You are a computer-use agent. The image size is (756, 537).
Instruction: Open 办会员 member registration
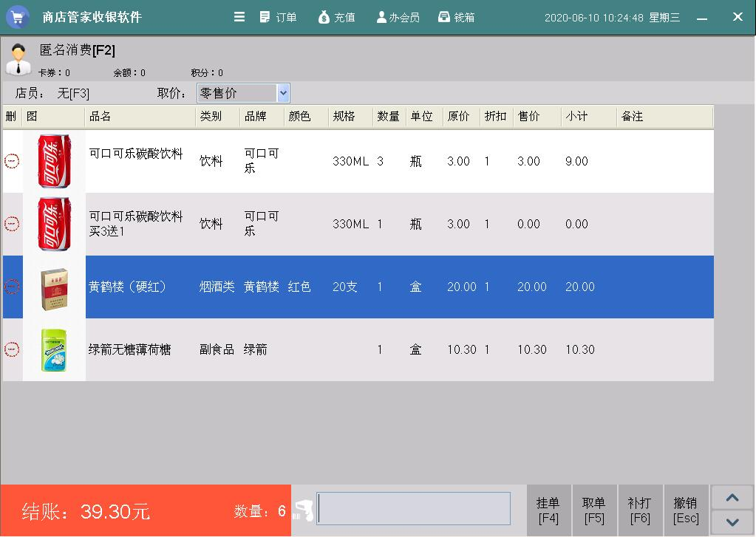398,16
